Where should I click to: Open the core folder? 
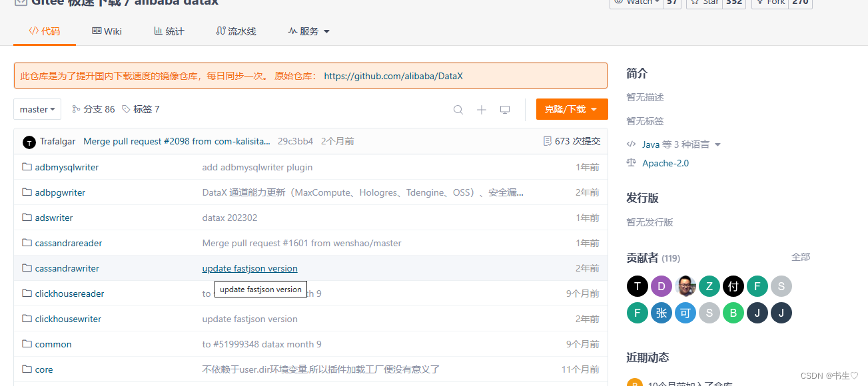tap(44, 369)
